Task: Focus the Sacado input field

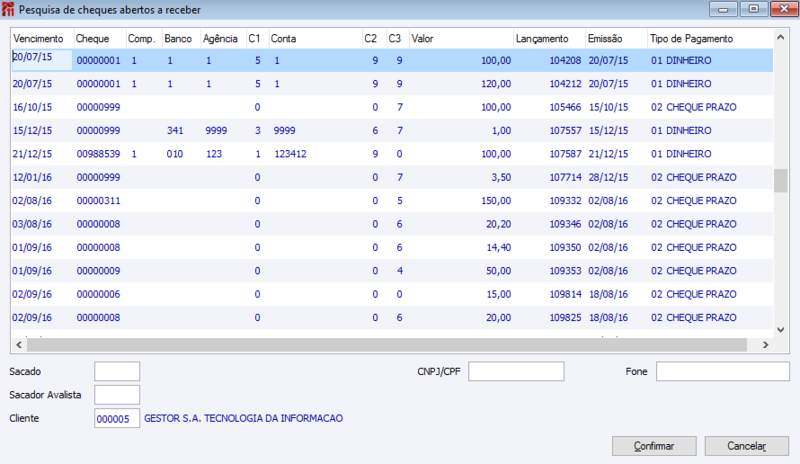Action: (117, 372)
